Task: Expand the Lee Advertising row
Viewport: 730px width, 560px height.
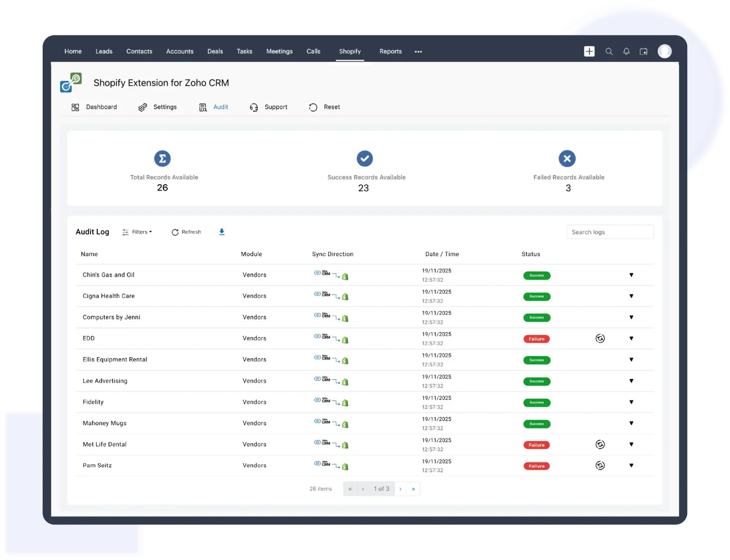Action: point(631,381)
